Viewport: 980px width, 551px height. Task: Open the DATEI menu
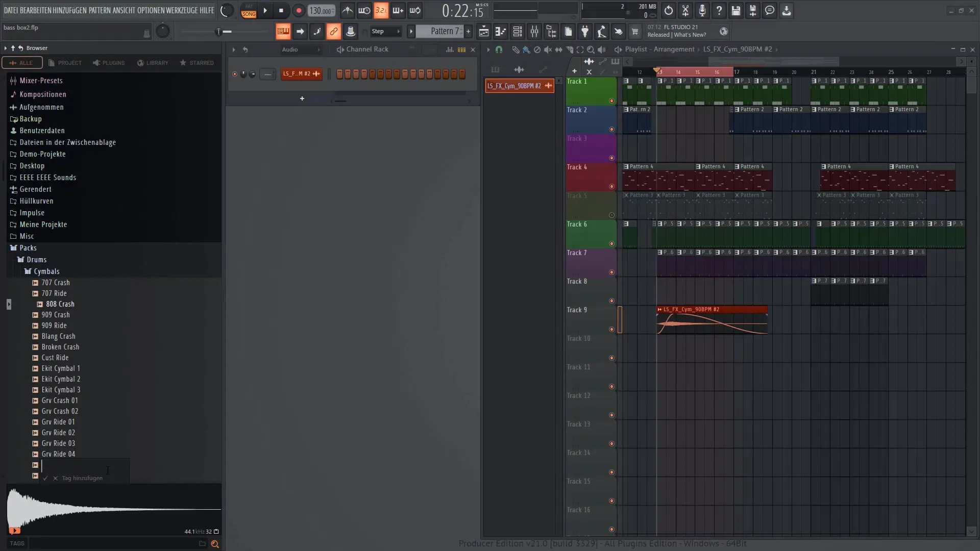(x=11, y=10)
